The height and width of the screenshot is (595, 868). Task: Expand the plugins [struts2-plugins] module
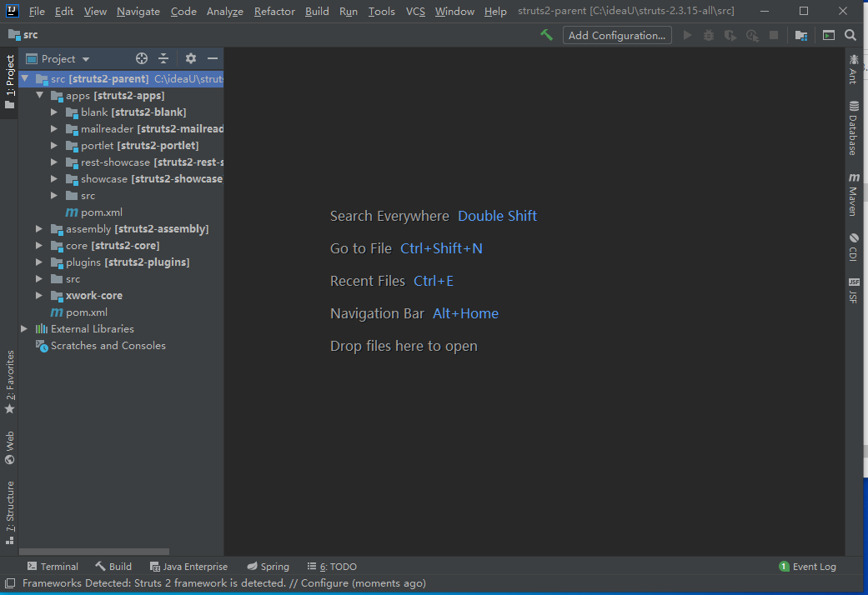coord(39,262)
